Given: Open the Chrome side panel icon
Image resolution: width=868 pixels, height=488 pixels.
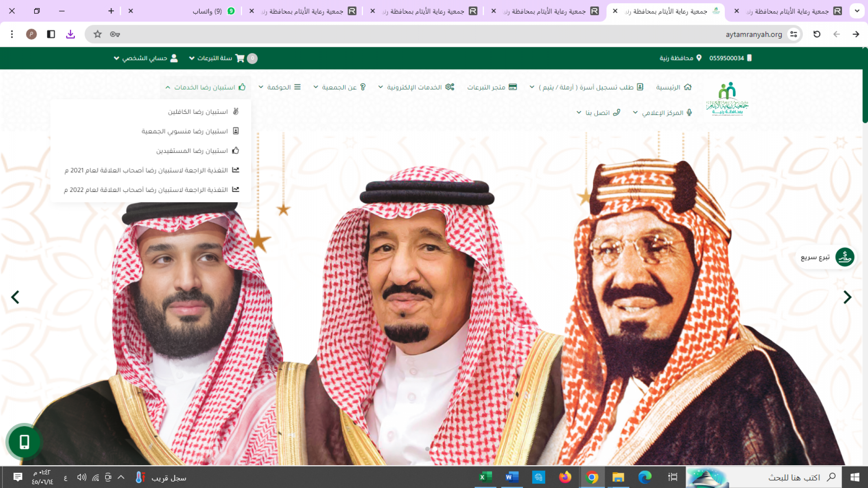Looking at the screenshot, I should pyautogui.click(x=51, y=34).
